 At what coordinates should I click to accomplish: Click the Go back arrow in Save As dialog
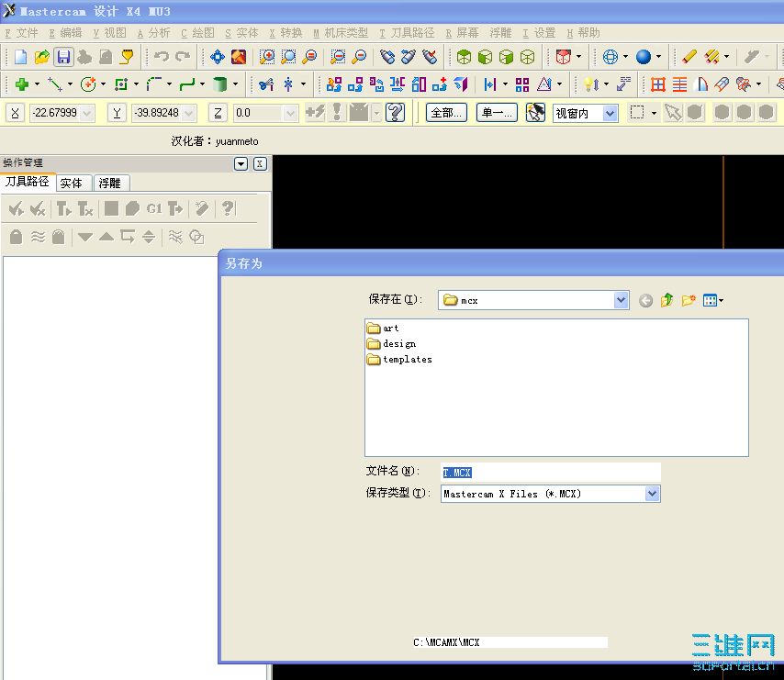click(x=645, y=300)
